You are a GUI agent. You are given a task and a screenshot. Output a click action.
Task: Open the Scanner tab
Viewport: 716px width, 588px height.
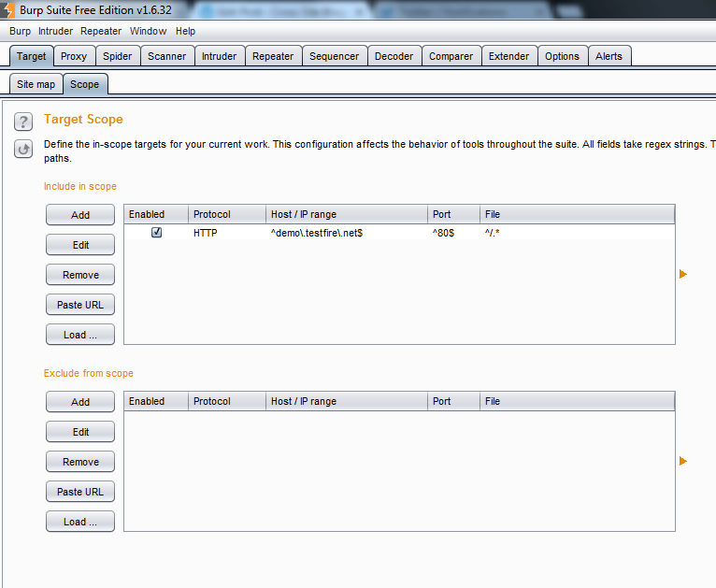pyautogui.click(x=166, y=56)
